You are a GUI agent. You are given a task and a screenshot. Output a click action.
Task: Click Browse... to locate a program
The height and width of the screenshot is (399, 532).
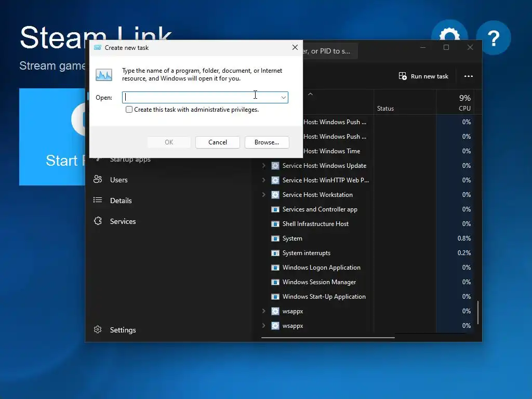267,142
